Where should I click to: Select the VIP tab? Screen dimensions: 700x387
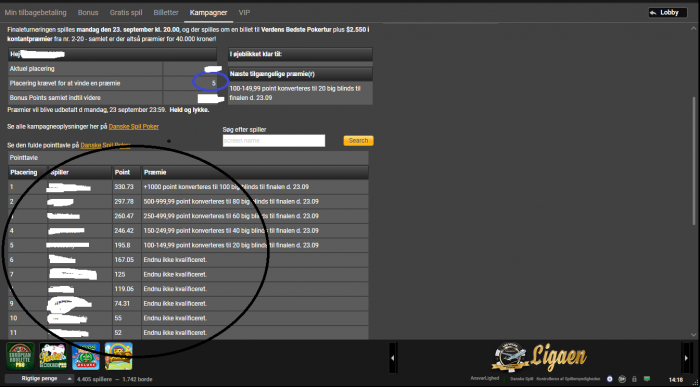pyautogui.click(x=244, y=12)
